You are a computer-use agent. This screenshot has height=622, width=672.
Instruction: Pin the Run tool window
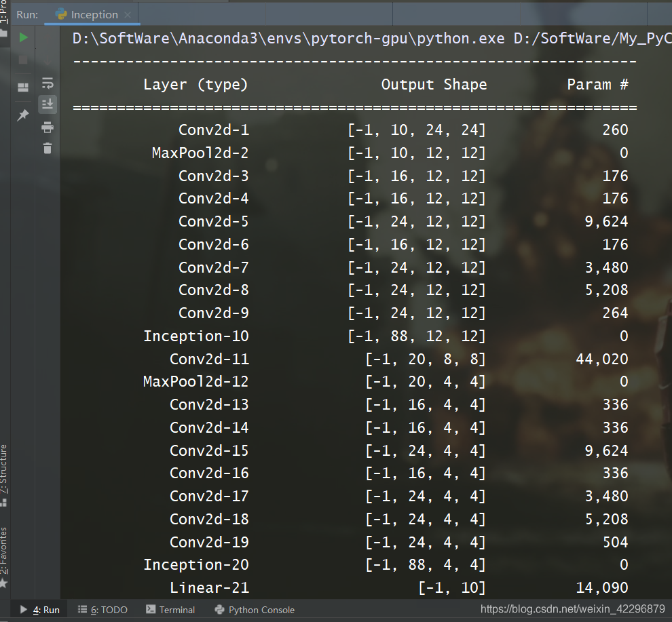point(22,115)
